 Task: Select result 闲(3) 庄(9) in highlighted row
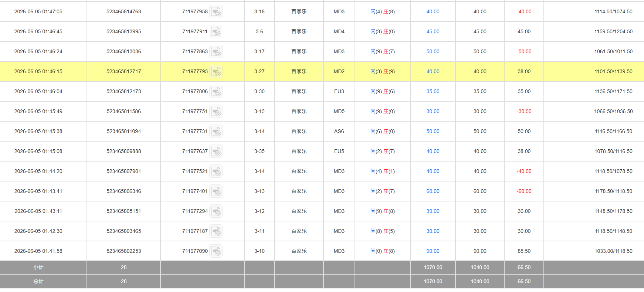(x=383, y=71)
